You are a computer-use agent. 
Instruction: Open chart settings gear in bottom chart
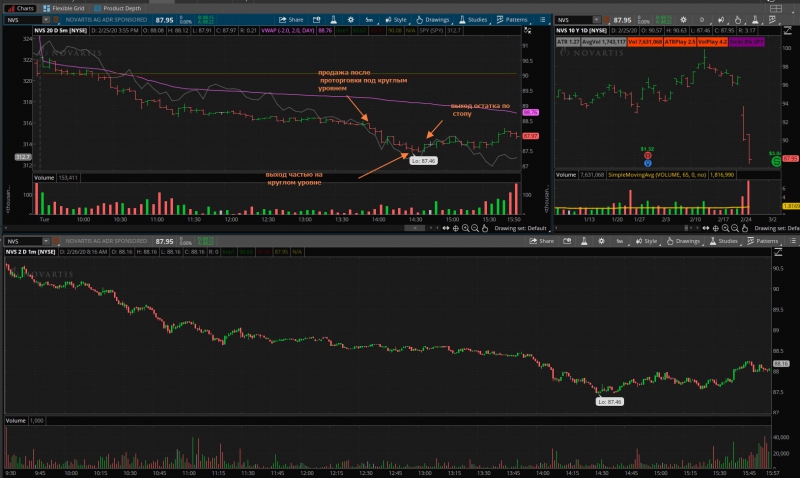point(601,241)
